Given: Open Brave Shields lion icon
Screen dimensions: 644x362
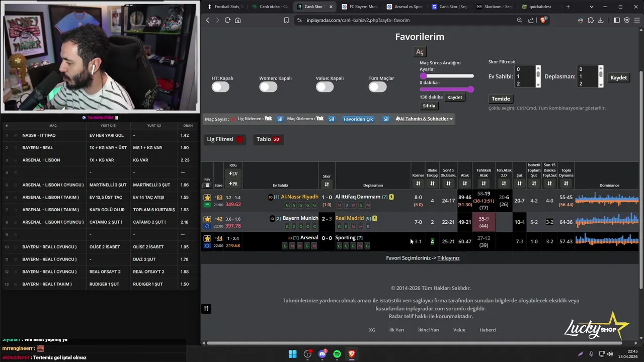Looking at the screenshot, I should click(543, 20).
